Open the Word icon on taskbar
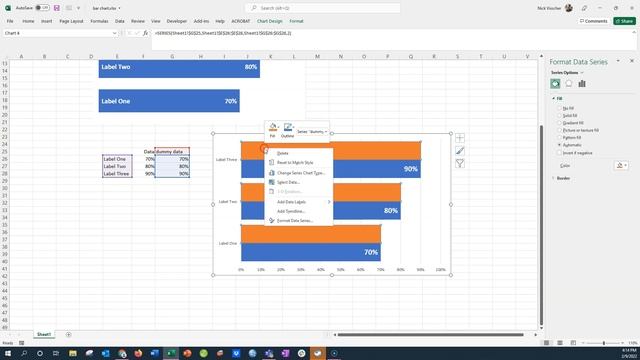Viewport: 640px width, 360px height. point(155,353)
